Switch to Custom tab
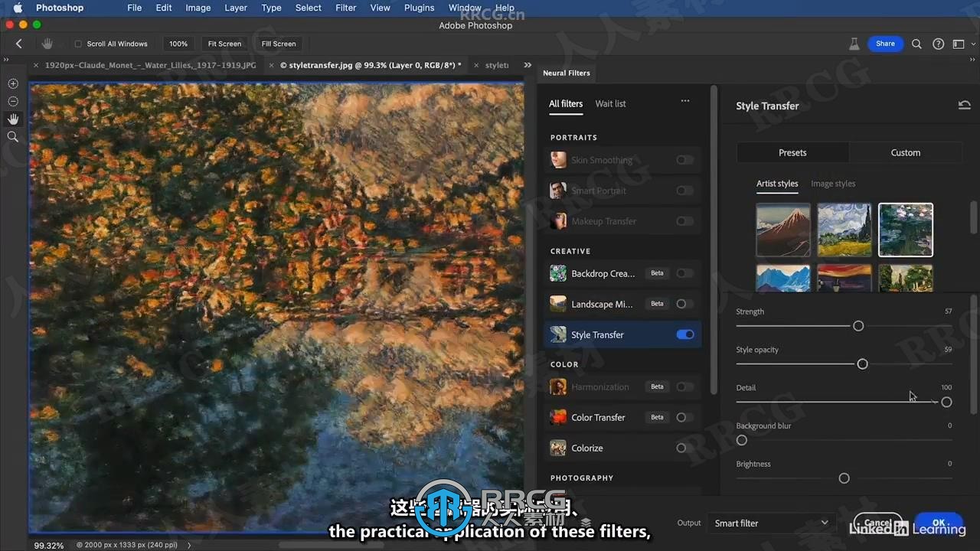 906,152
